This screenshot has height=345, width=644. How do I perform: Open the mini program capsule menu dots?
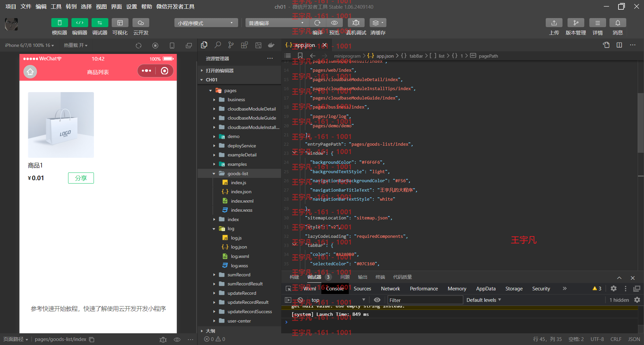[147, 71]
